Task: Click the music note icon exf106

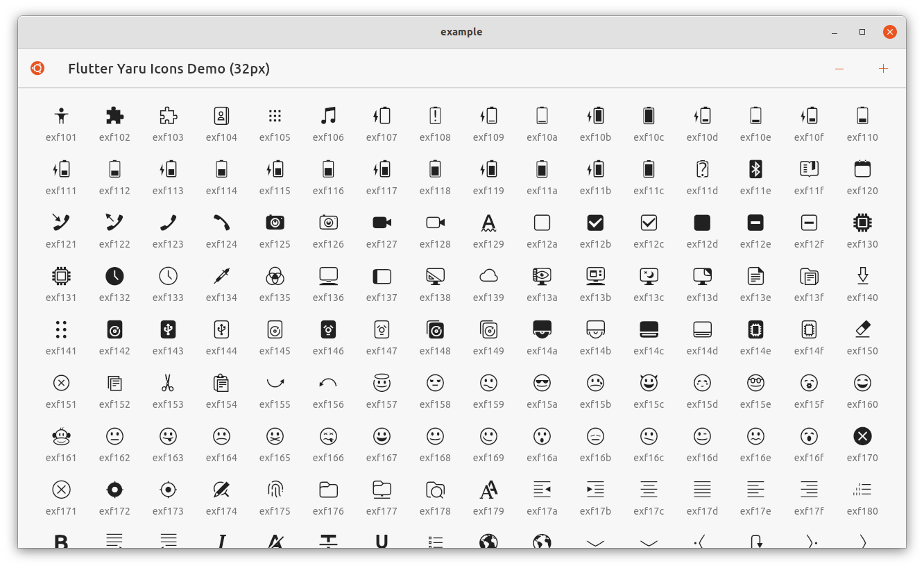Action: pyautogui.click(x=328, y=115)
